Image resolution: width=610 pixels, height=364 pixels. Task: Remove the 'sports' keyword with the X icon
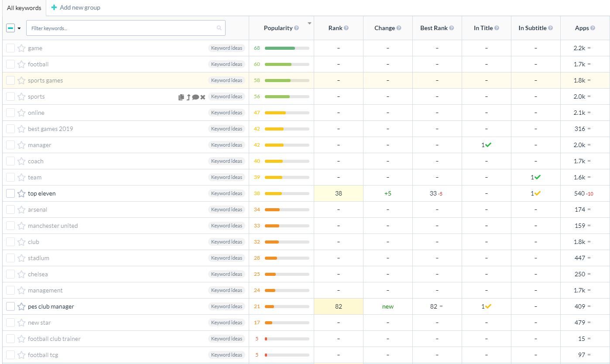pos(203,97)
